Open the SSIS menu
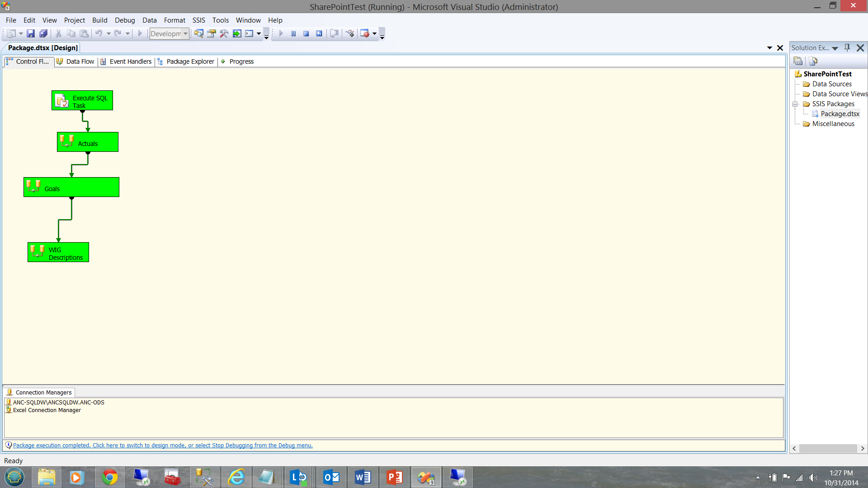The height and width of the screenshot is (488, 868). tap(198, 20)
